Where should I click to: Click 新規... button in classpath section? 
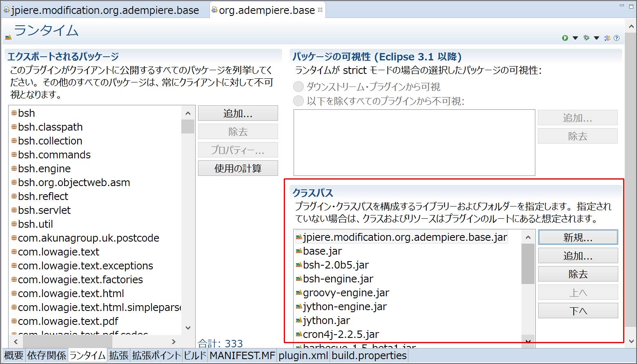pos(578,237)
